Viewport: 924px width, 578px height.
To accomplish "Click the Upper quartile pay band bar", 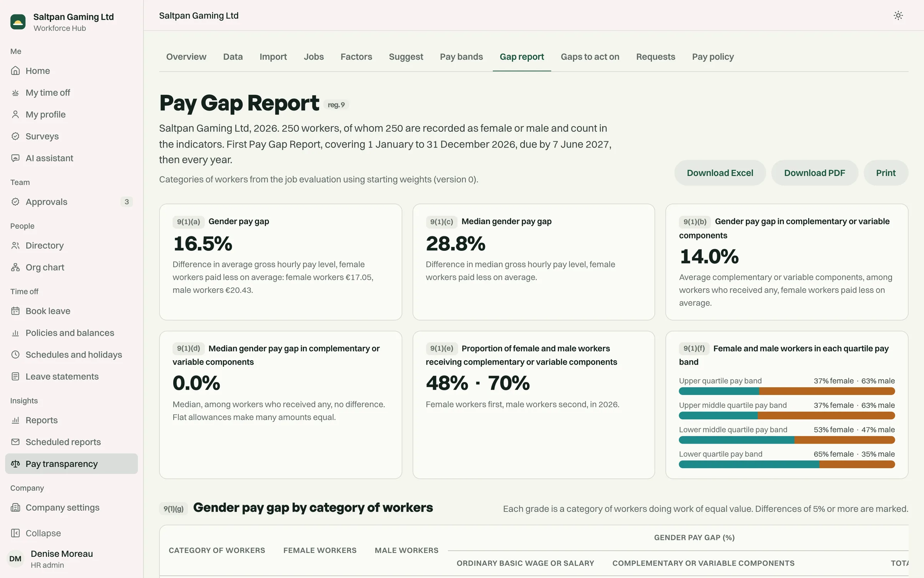I will [x=787, y=391].
